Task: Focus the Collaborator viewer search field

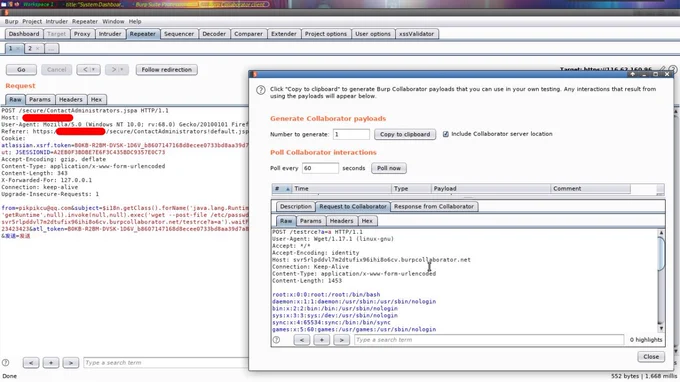Action: pyautogui.click(x=489, y=340)
